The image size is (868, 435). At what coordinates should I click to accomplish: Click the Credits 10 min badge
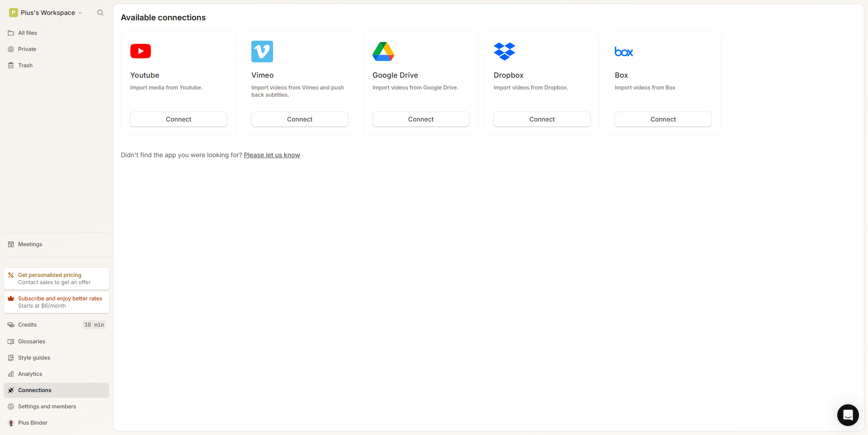click(x=94, y=325)
